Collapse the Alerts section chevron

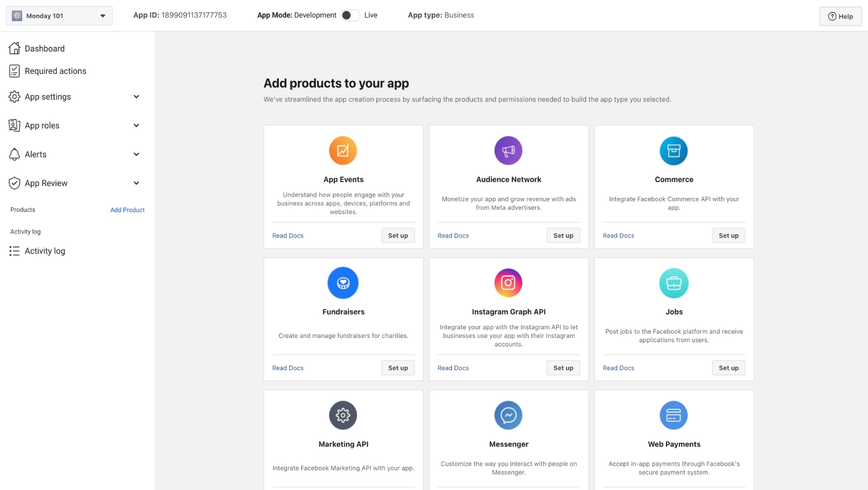[136, 154]
